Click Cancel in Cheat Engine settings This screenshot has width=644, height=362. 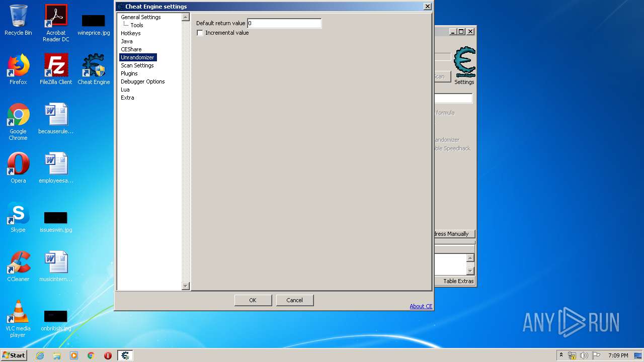pos(295,300)
